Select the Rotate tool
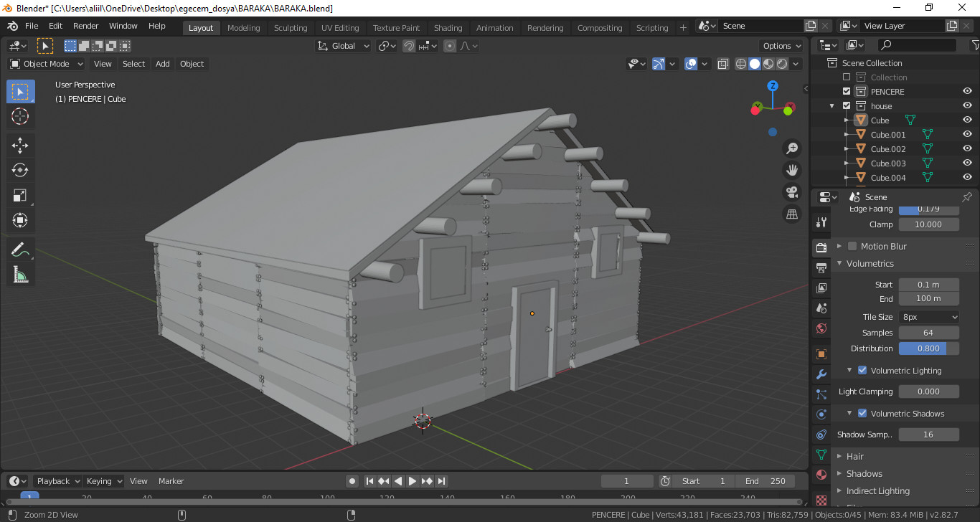 20,170
